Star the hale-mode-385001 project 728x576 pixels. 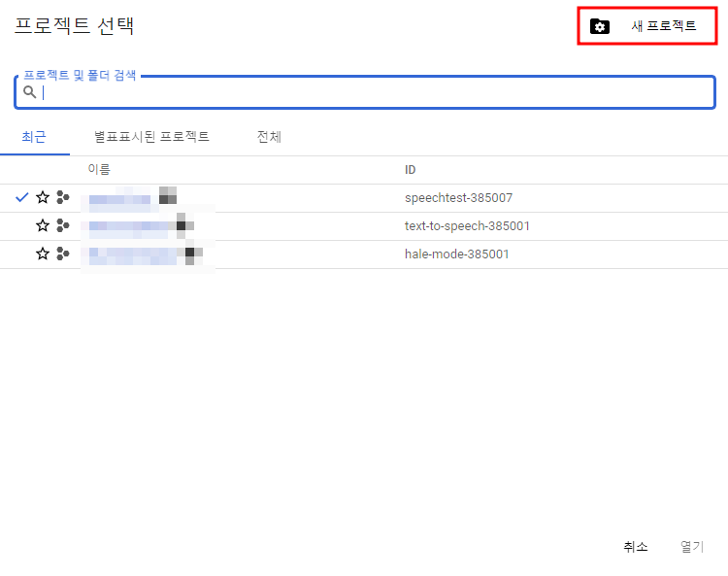coord(43,254)
